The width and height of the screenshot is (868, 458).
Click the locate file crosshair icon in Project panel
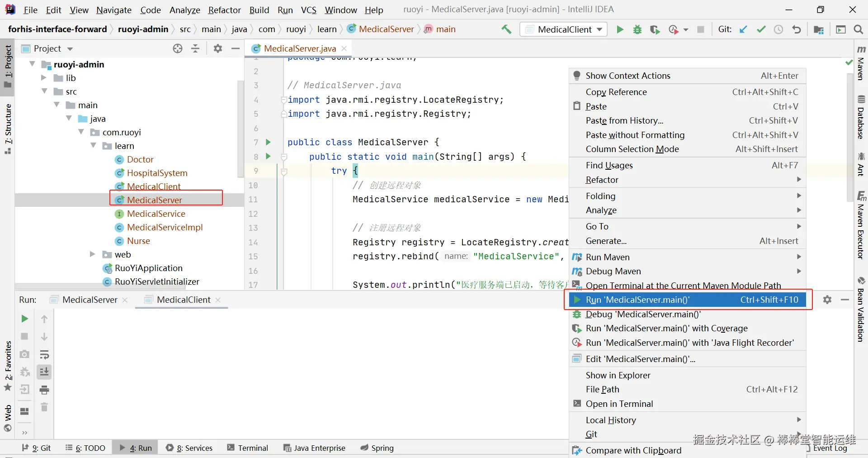178,48
